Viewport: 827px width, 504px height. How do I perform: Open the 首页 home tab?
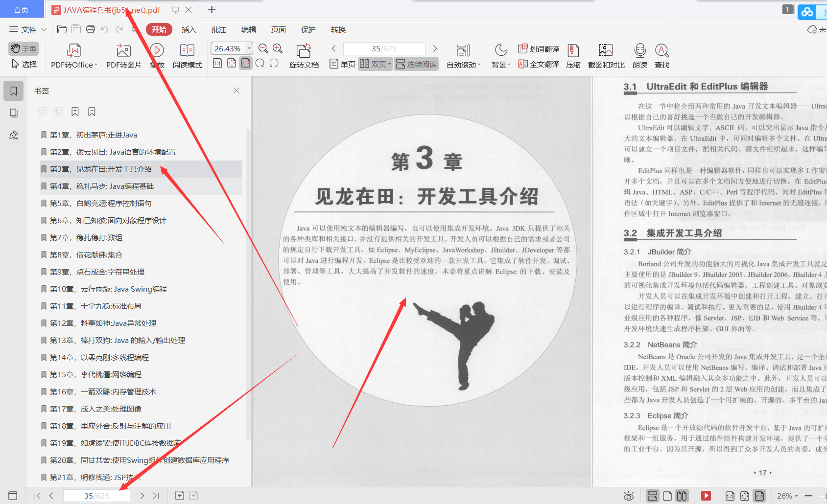pos(21,10)
